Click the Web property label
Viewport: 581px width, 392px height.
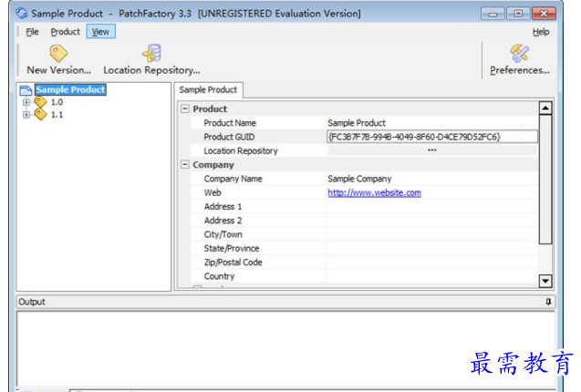tap(213, 192)
